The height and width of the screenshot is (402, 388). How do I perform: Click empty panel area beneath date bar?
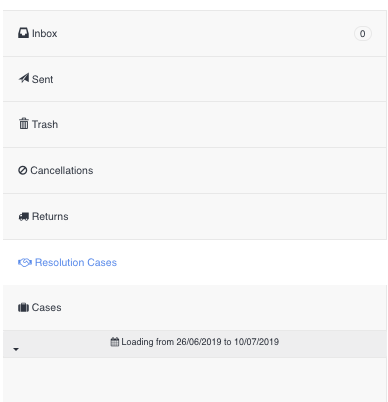[195, 380]
